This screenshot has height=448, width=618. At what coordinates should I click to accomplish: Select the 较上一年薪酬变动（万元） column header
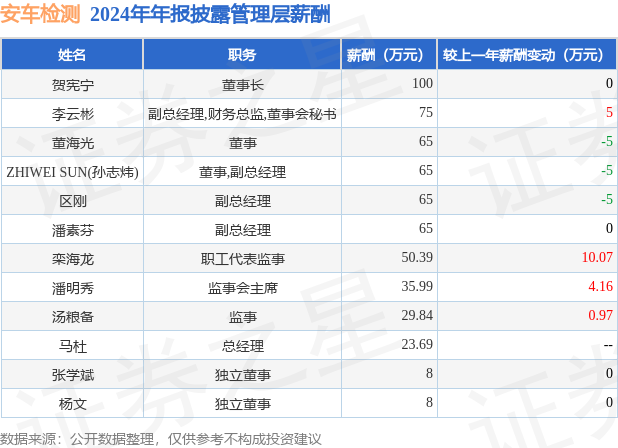tap(527, 54)
